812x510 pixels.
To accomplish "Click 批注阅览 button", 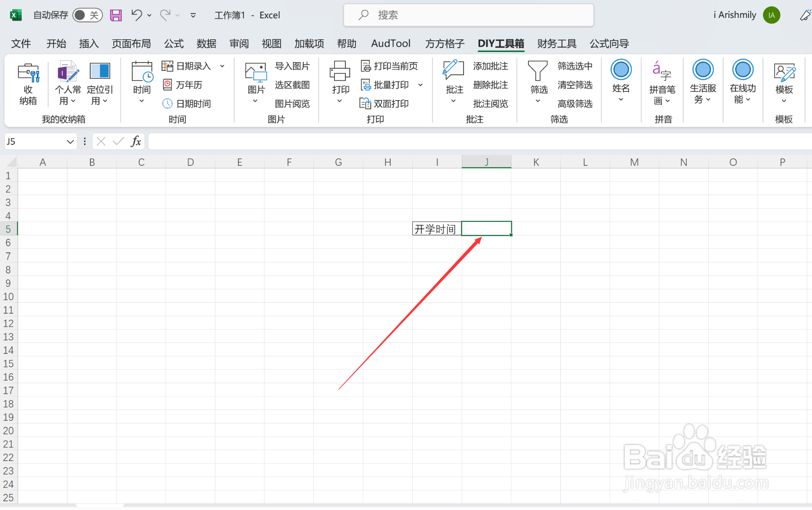I will click(490, 104).
